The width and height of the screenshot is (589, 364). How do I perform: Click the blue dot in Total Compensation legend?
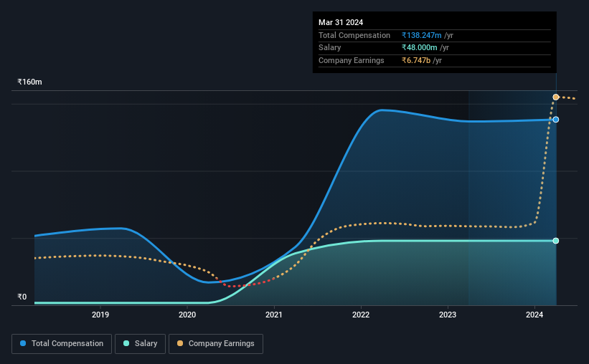23,343
